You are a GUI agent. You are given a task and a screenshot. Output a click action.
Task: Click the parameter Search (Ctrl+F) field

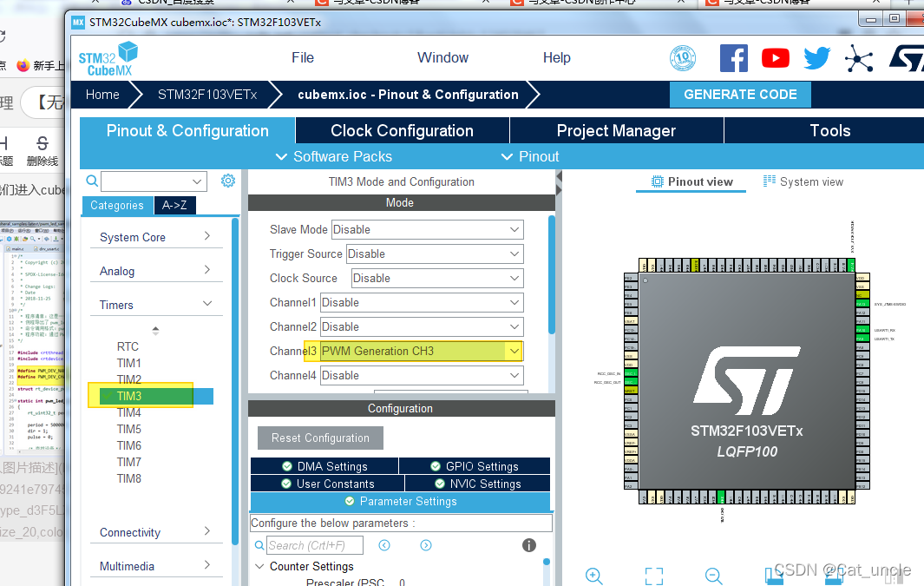[x=315, y=545]
